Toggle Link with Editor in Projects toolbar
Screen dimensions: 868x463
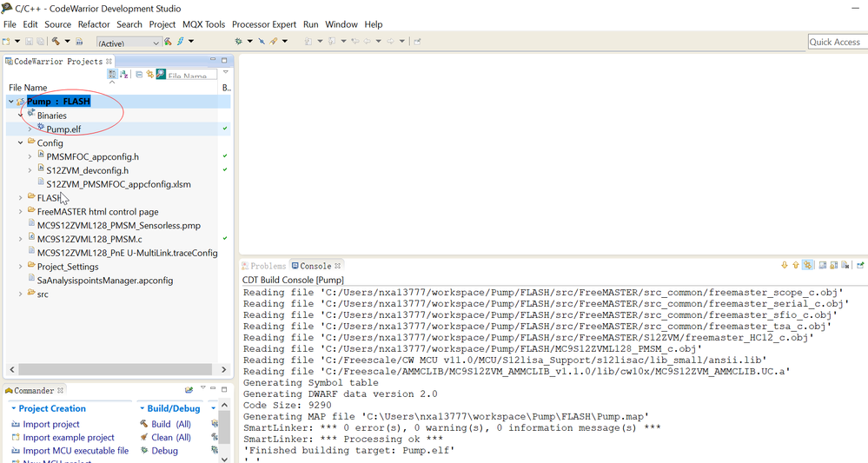pyautogui.click(x=150, y=74)
